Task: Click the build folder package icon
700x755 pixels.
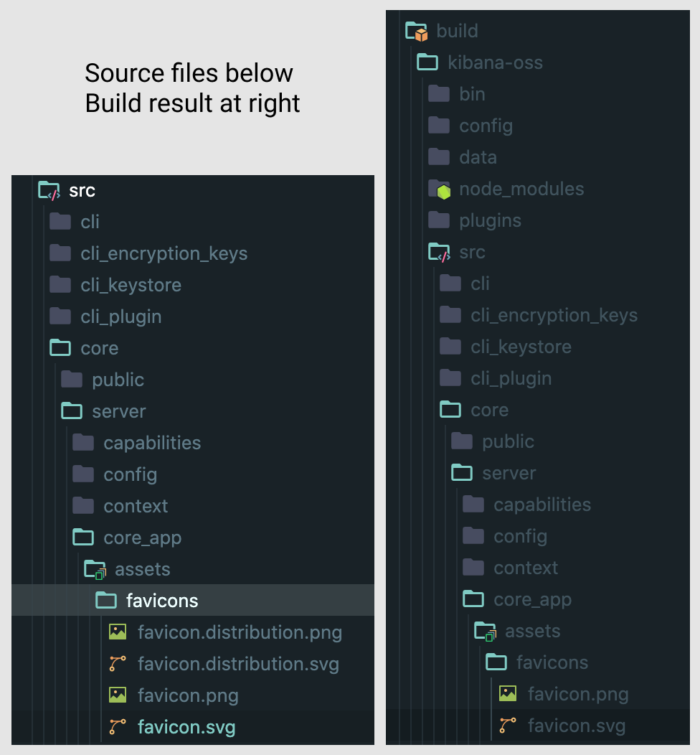Action: [x=416, y=32]
